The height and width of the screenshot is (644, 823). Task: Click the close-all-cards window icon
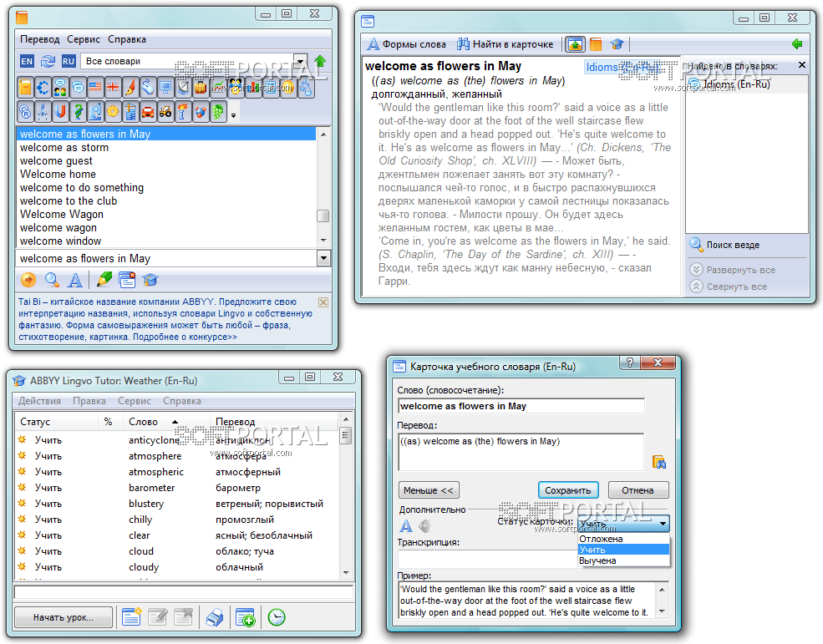[x=127, y=280]
